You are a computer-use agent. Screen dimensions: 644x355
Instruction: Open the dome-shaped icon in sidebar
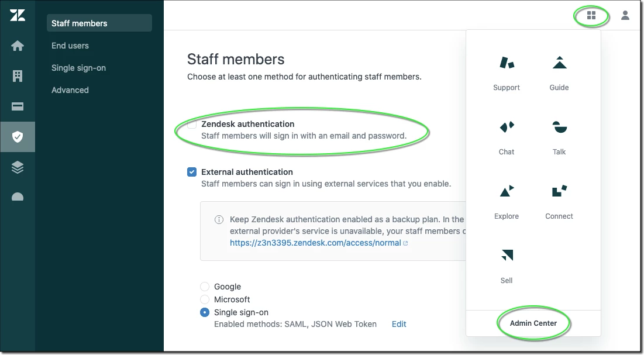17,197
